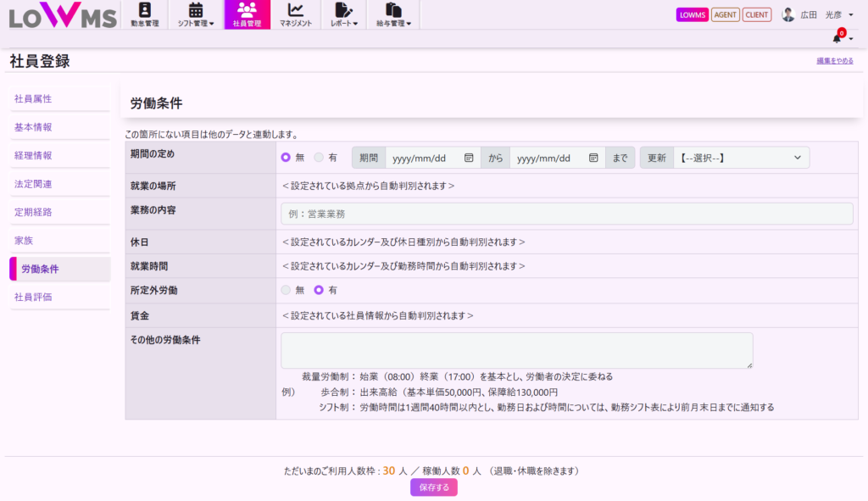The width and height of the screenshot is (868, 501).
Task: Select the LOWMS mode badge
Action: 692,15
